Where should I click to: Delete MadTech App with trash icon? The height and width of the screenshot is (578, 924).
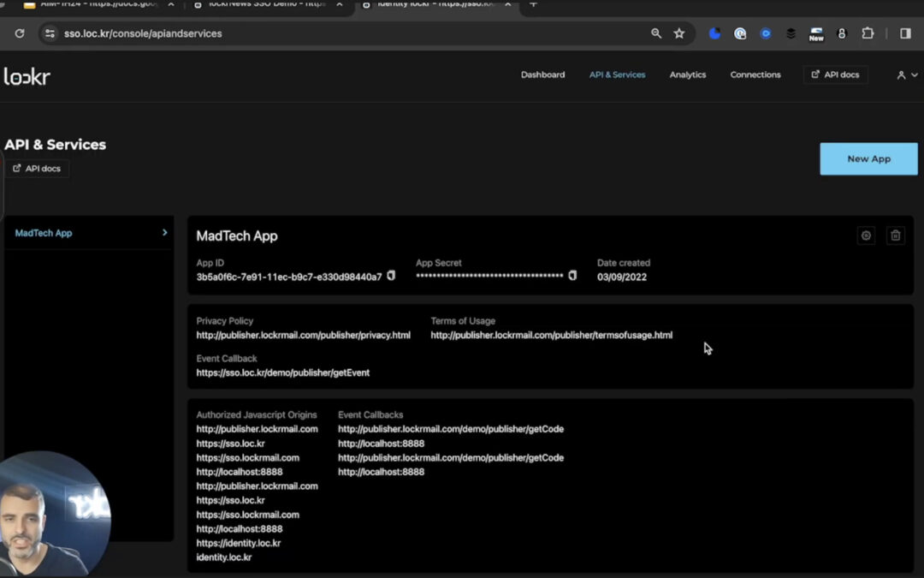click(x=895, y=235)
